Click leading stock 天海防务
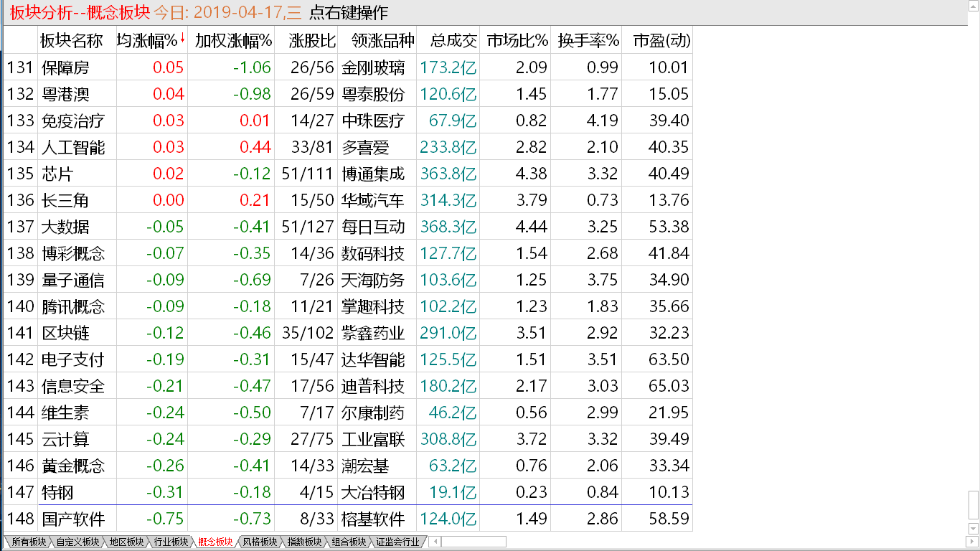980x551 pixels. click(373, 280)
